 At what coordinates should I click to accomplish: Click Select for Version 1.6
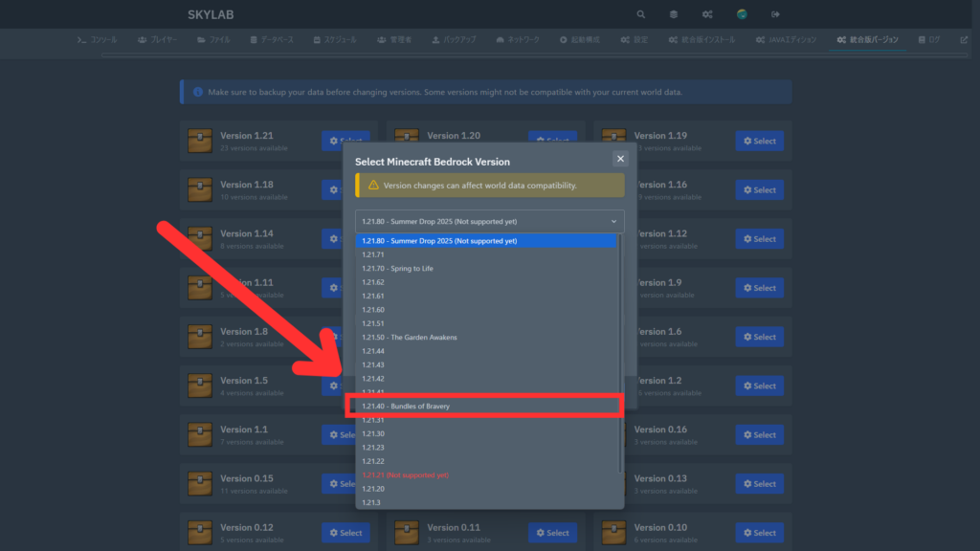pos(759,337)
